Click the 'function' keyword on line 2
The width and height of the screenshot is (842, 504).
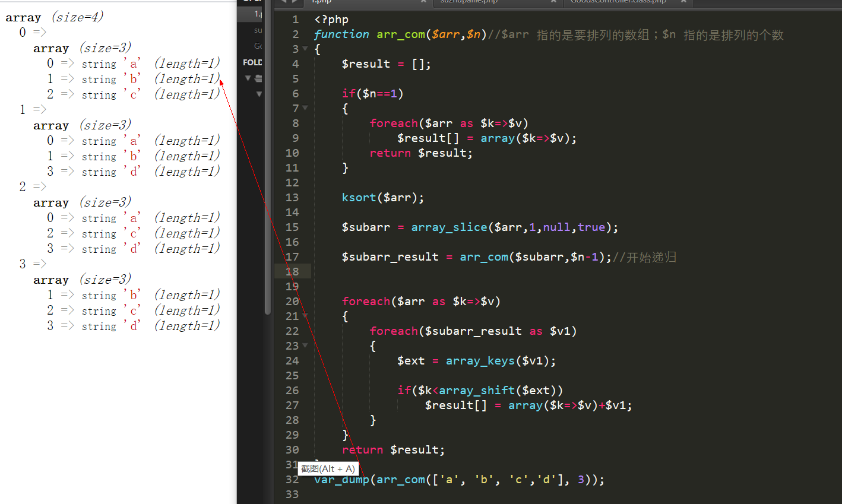tap(341, 34)
